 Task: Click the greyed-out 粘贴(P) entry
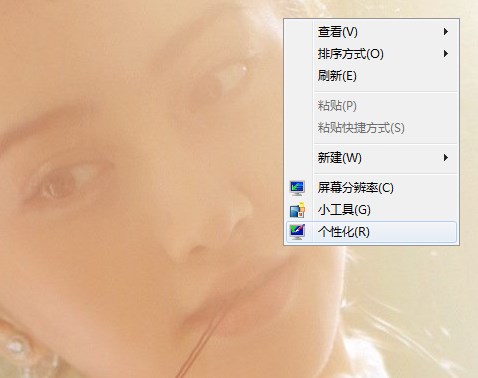(371, 106)
